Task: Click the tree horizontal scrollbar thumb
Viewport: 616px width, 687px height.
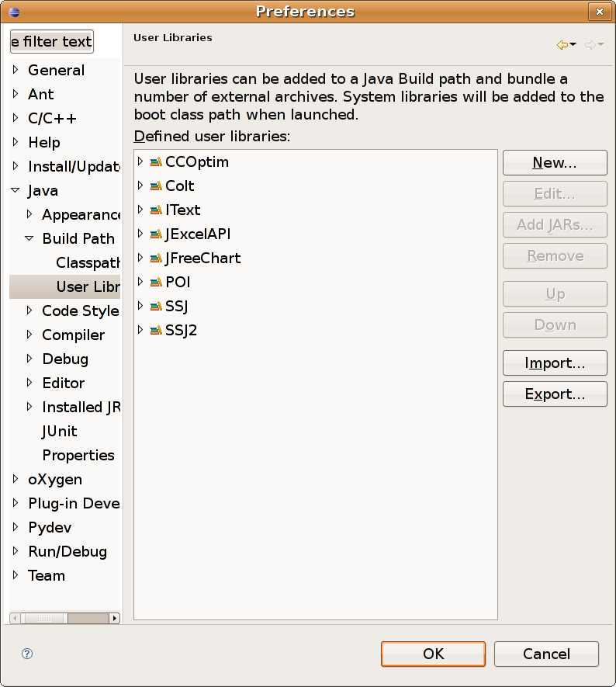Action: tap(43, 618)
